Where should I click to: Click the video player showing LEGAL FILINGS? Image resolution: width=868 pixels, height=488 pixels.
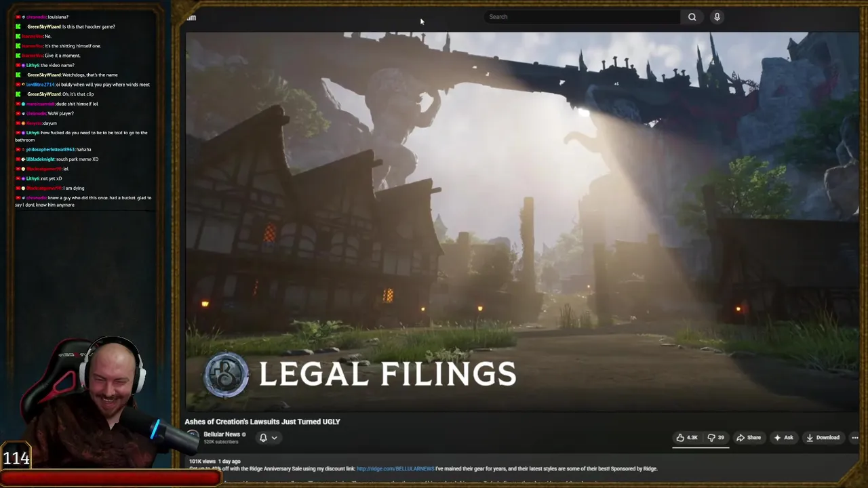coord(522,221)
